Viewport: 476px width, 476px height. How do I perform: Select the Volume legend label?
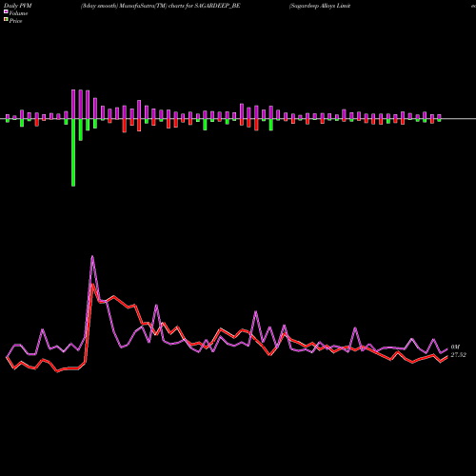coord(18,13)
